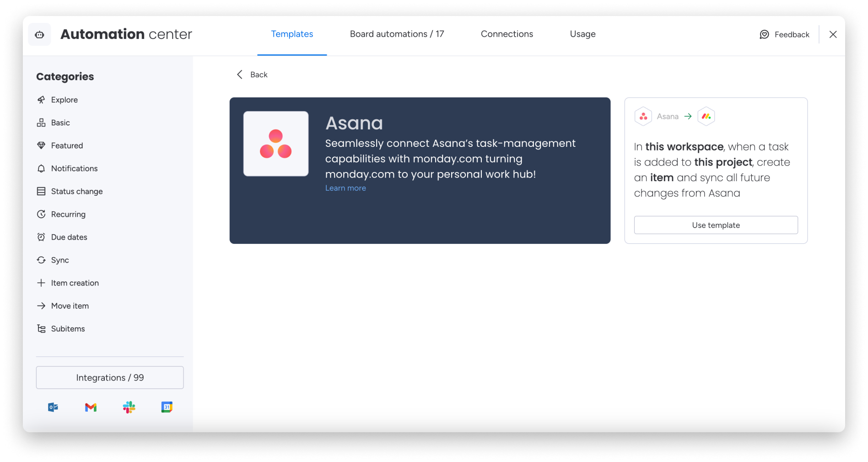This screenshot has width=868, height=462.
Task: Open the Gmail integration icon
Action: [91, 407]
